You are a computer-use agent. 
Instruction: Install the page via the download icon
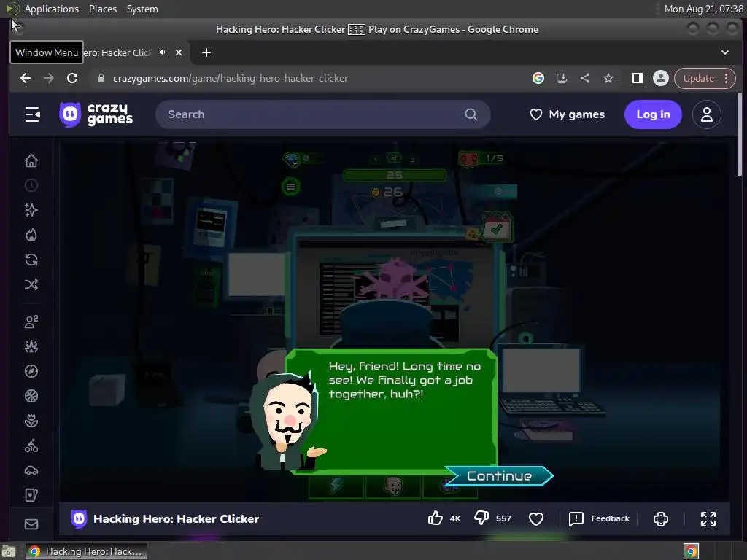pos(562,78)
